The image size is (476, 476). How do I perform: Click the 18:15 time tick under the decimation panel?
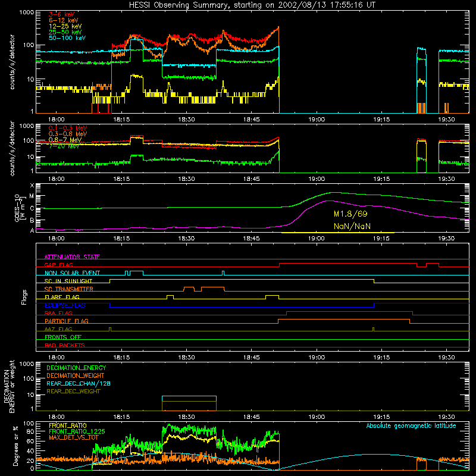point(121,417)
